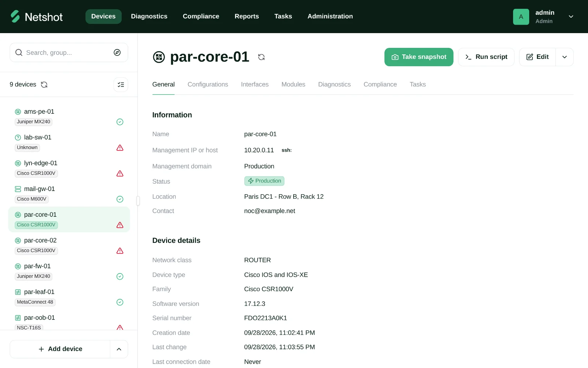This screenshot has width=588, height=368.
Task: Click serial number FDO2213A0K1
Action: coord(266,318)
